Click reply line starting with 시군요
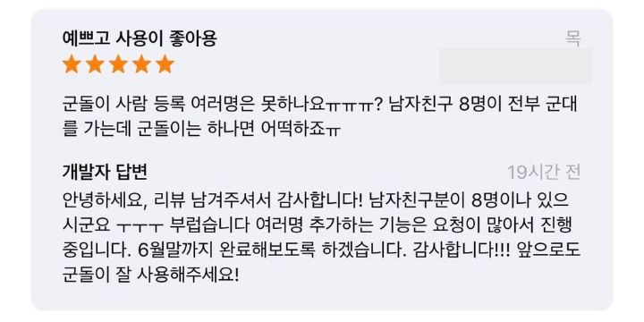The height and width of the screenshot is (322, 644). (x=321, y=225)
